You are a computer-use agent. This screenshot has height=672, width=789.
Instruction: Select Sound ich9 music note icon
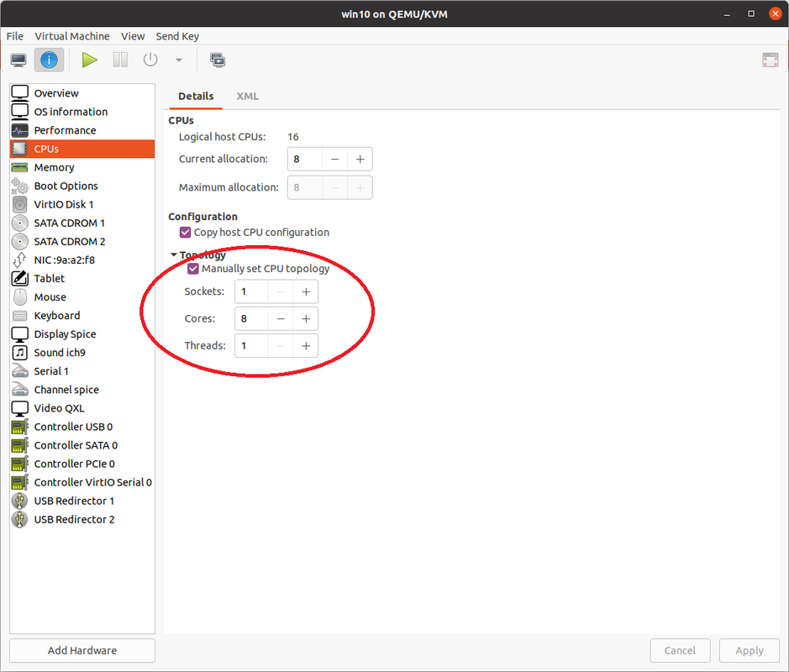pos(19,353)
